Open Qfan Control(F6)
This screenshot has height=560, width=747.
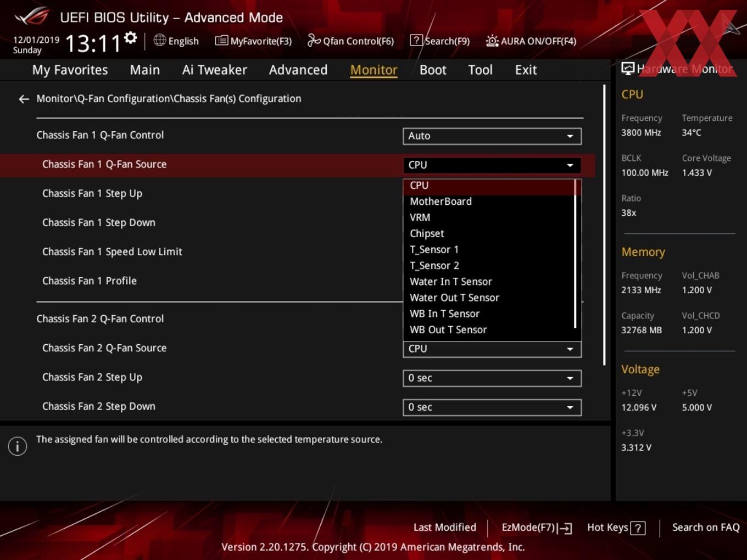pyautogui.click(x=350, y=41)
